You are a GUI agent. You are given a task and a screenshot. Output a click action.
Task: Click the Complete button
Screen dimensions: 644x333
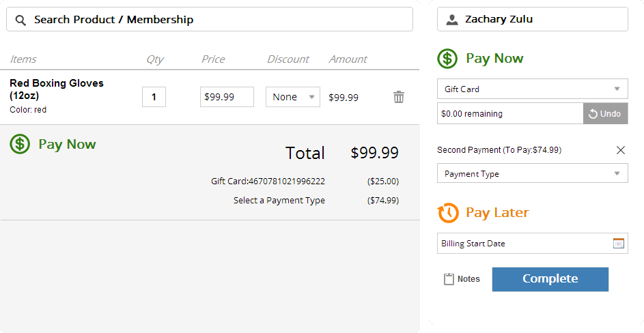(550, 279)
